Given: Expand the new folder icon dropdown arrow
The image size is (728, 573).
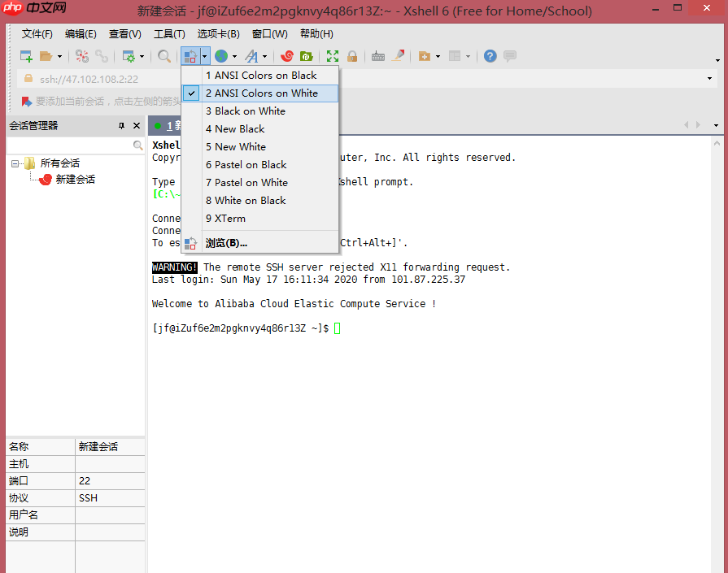Looking at the screenshot, I should tap(438, 57).
